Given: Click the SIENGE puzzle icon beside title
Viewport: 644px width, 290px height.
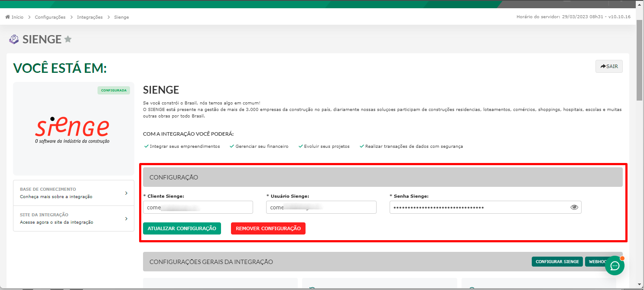Looking at the screenshot, I should click(14, 39).
